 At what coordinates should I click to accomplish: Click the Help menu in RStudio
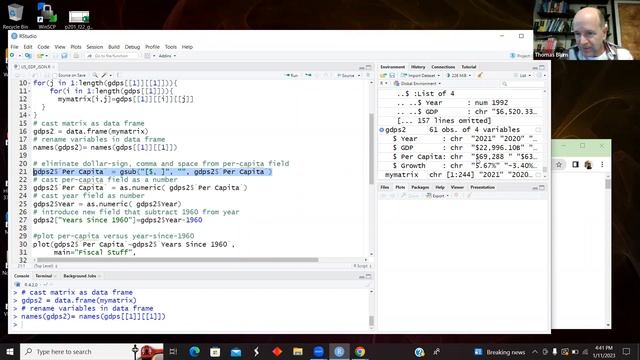(x=187, y=47)
